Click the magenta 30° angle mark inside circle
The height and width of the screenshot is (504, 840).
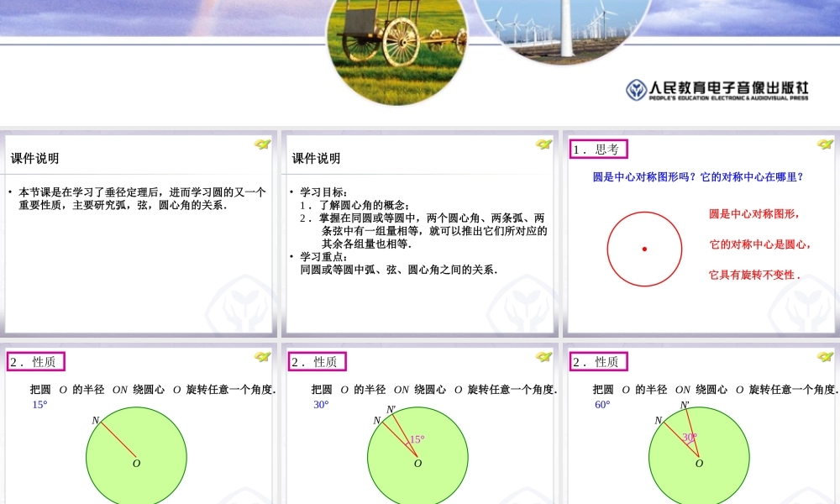pyautogui.click(x=690, y=438)
